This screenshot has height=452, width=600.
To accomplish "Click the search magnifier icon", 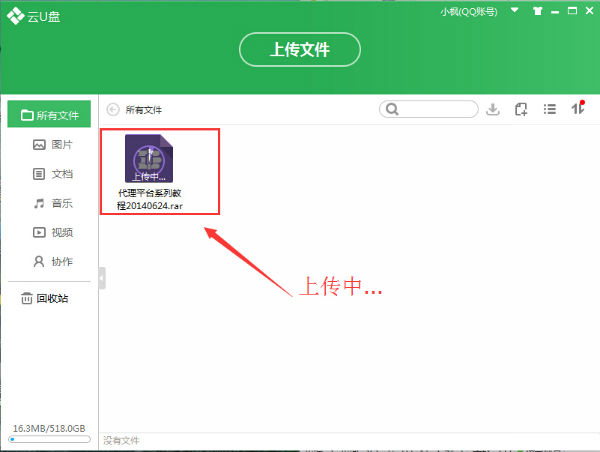I will 392,109.
